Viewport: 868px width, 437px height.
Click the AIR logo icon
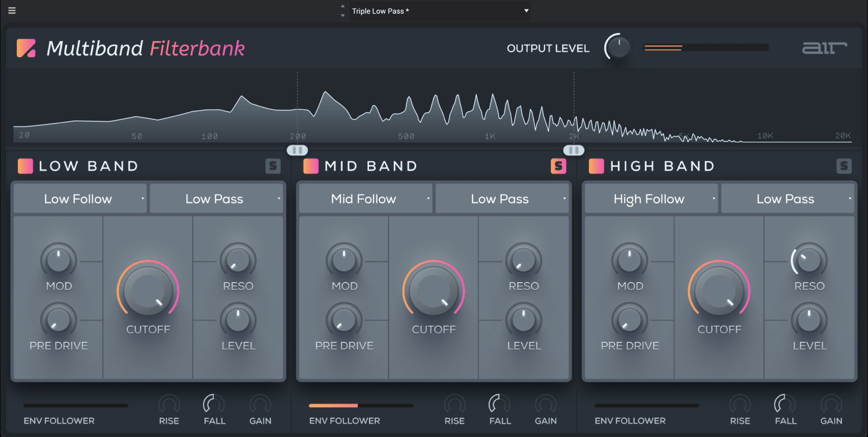(x=824, y=48)
